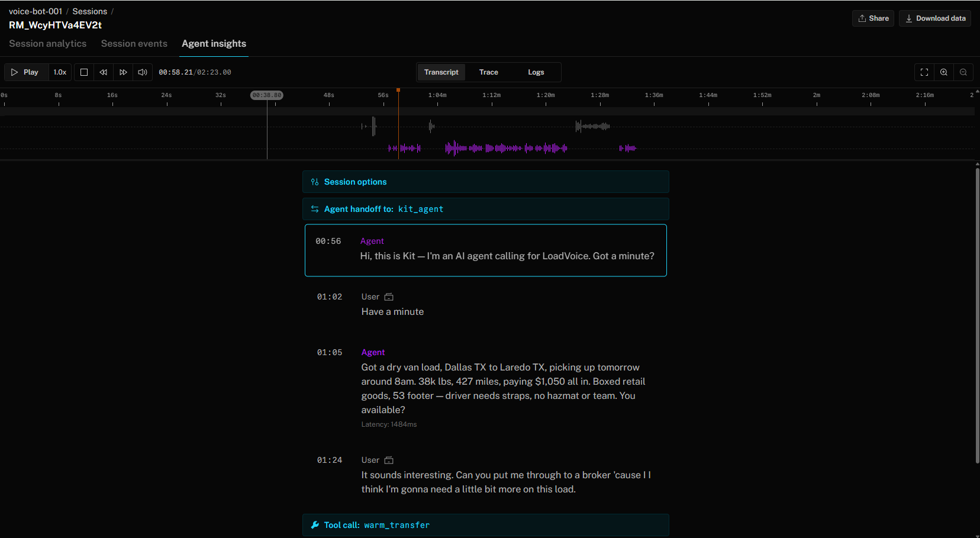
Task: Select the Agent insights tab
Action: coord(214,44)
